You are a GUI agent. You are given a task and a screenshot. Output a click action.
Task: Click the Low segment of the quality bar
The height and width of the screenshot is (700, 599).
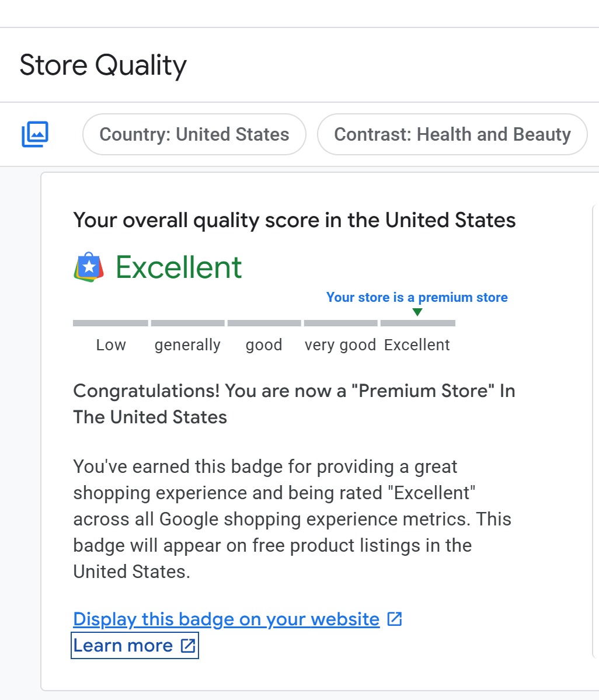pyautogui.click(x=110, y=323)
